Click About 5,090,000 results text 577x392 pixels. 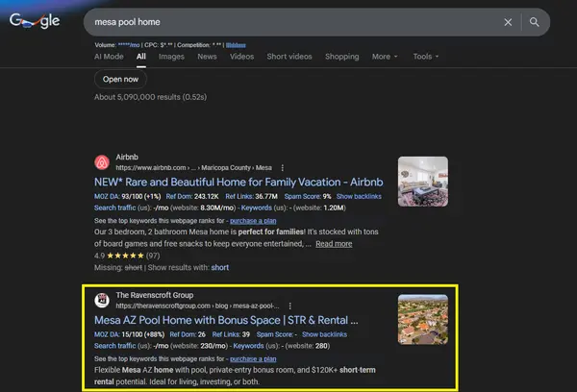point(151,97)
